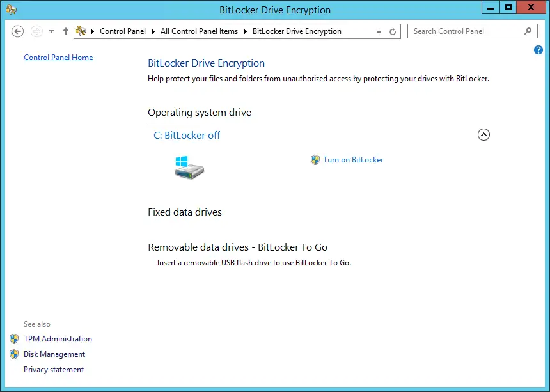Click the Up one level arrow

tap(66, 31)
